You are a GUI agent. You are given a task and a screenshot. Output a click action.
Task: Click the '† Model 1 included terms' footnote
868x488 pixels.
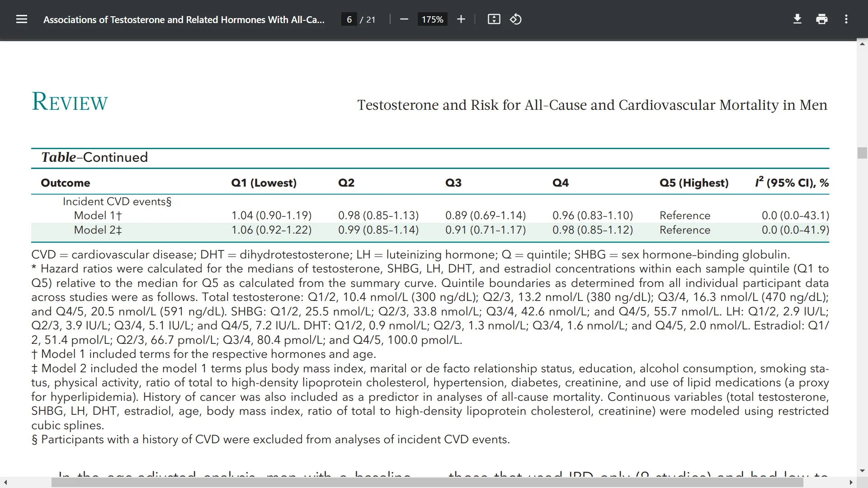203,354
